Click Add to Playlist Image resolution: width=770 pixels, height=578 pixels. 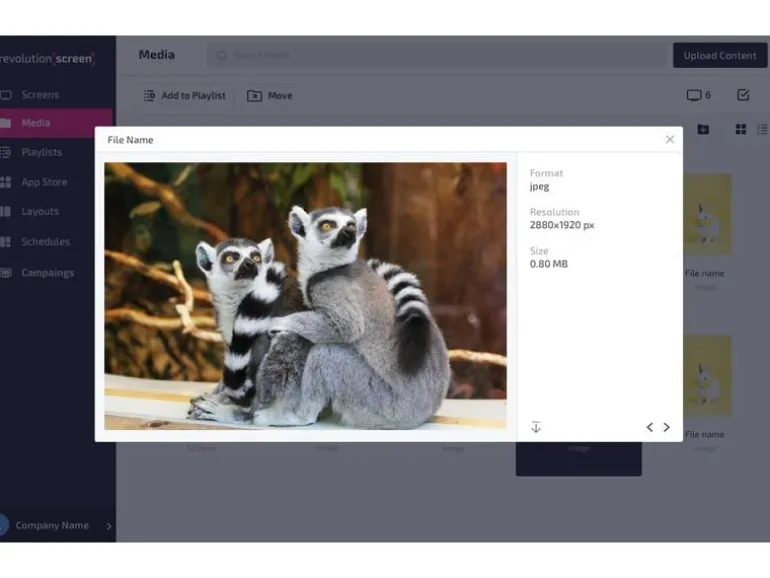(185, 95)
